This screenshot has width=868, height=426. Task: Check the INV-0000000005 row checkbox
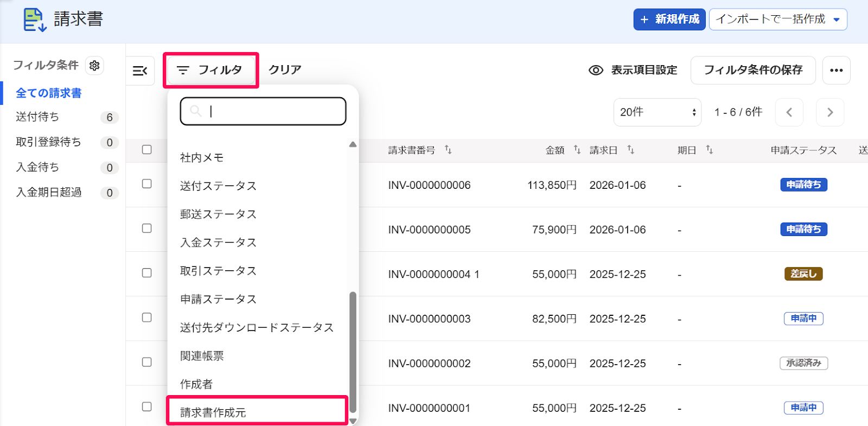tap(147, 228)
